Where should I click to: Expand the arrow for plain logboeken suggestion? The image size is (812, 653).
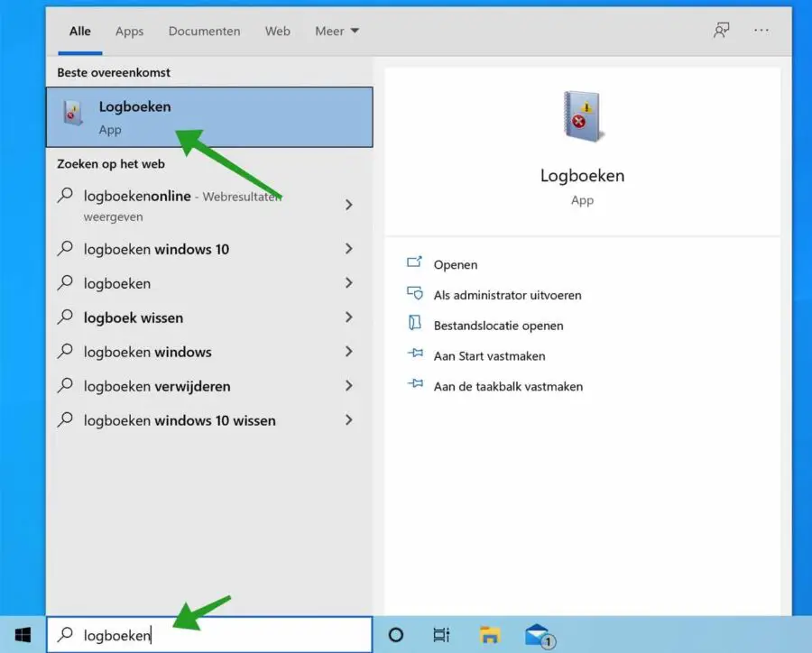[349, 282]
